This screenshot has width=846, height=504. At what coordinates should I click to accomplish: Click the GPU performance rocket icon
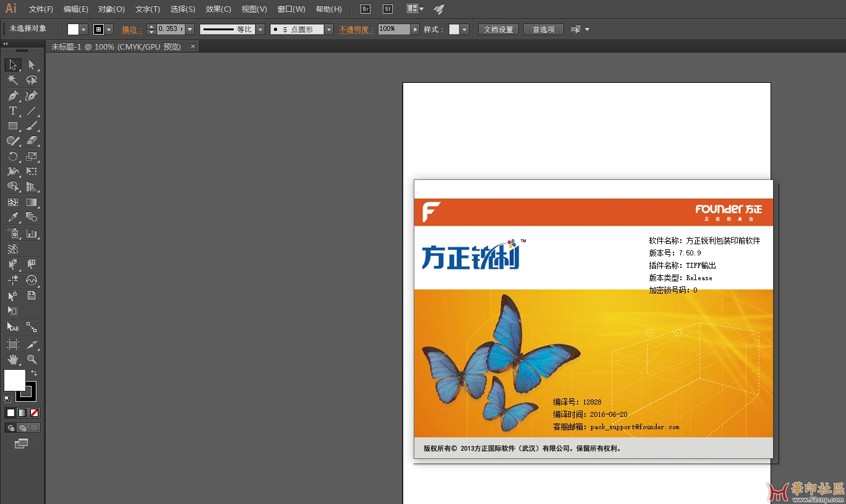tap(438, 9)
